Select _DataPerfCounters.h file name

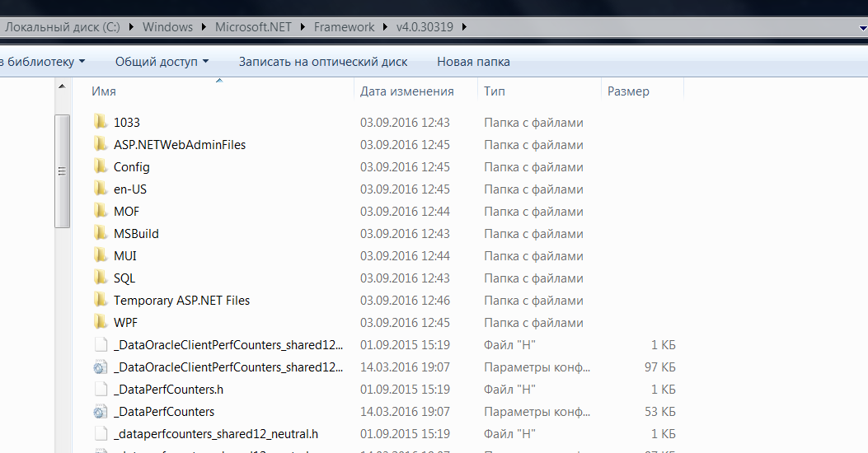tap(168, 390)
